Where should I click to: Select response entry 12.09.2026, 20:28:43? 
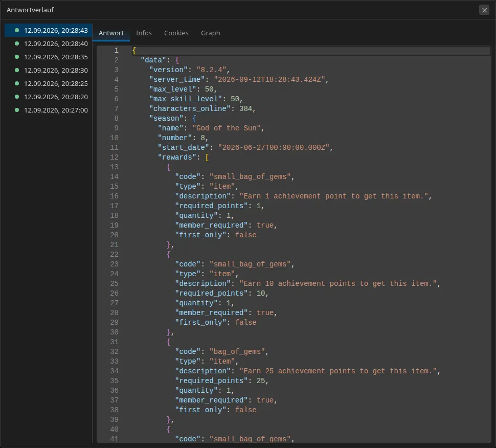click(x=49, y=30)
